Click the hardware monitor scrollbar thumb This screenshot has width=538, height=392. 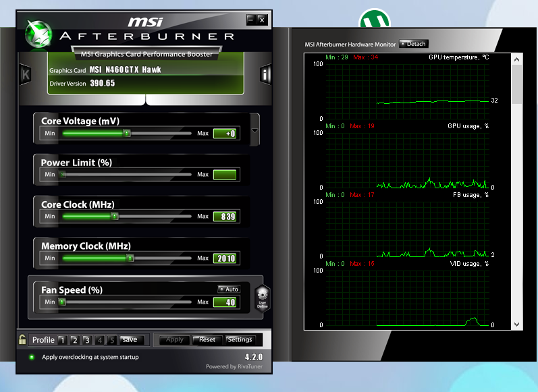(x=516, y=84)
